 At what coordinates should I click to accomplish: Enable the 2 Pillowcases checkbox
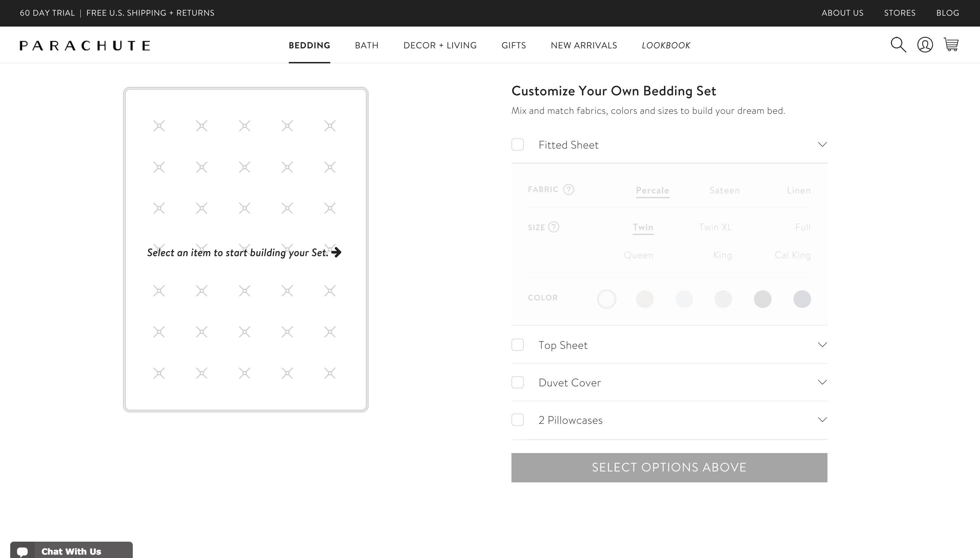click(518, 419)
